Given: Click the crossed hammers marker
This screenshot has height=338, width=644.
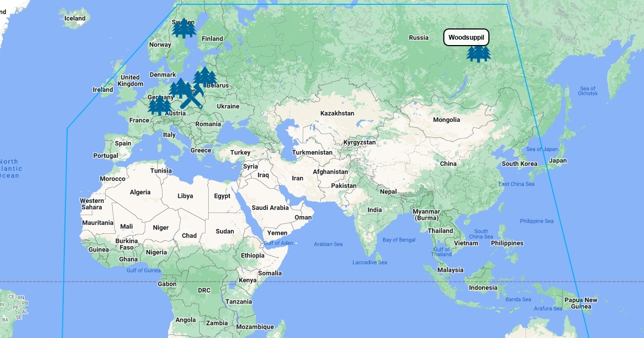Looking at the screenshot, I should pos(192,98).
